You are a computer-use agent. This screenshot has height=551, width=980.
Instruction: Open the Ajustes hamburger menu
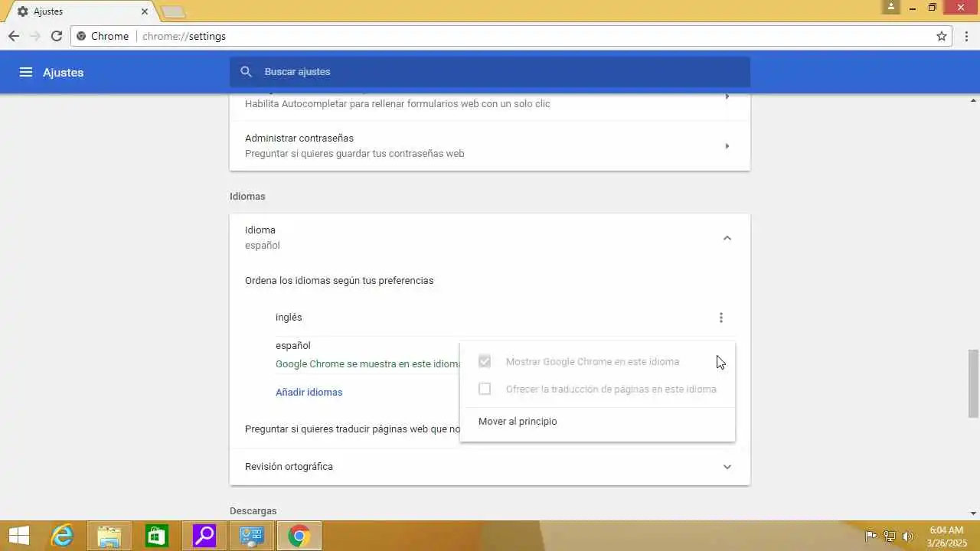coord(26,72)
